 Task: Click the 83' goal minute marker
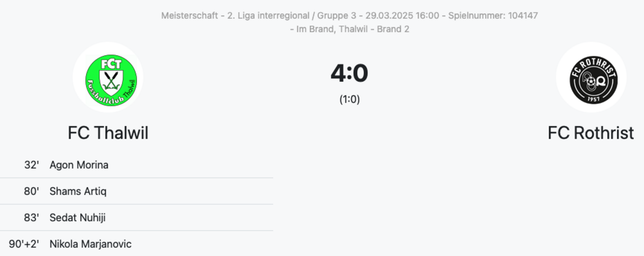coord(32,217)
